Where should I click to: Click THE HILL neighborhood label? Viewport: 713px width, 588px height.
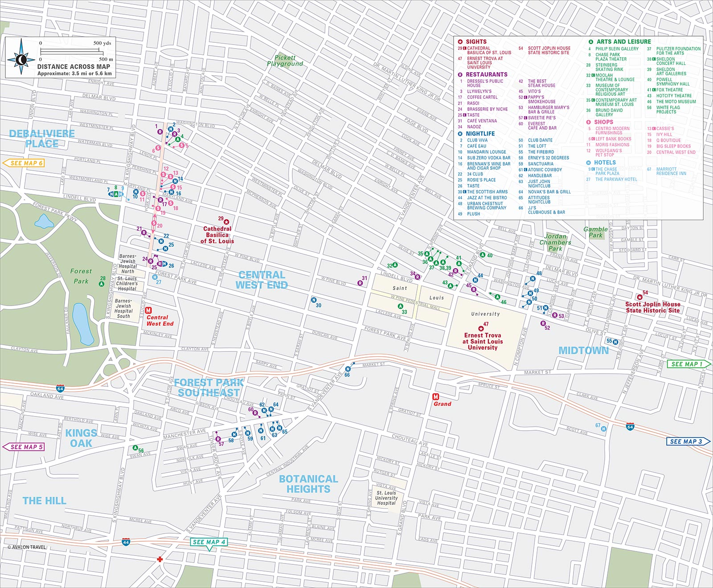click(x=45, y=501)
